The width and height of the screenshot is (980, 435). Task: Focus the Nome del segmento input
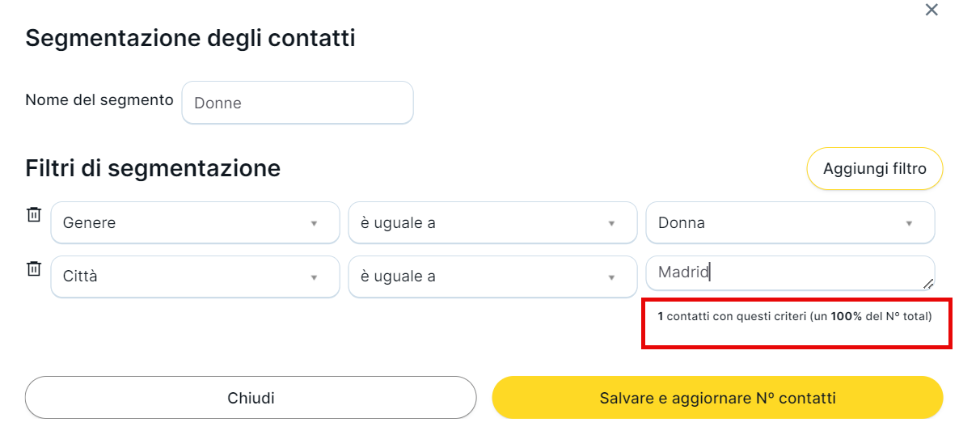click(298, 103)
